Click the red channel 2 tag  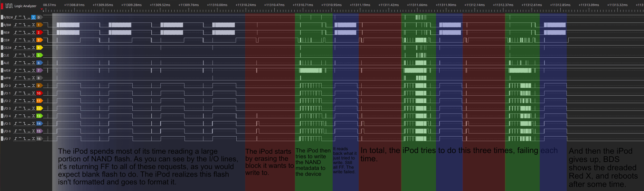pos(39,33)
